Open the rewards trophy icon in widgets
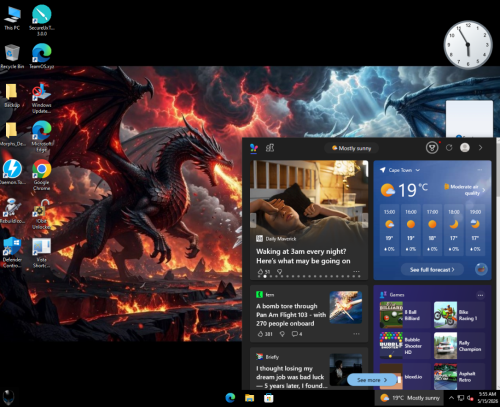This screenshot has height=407, width=500. [x=432, y=148]
